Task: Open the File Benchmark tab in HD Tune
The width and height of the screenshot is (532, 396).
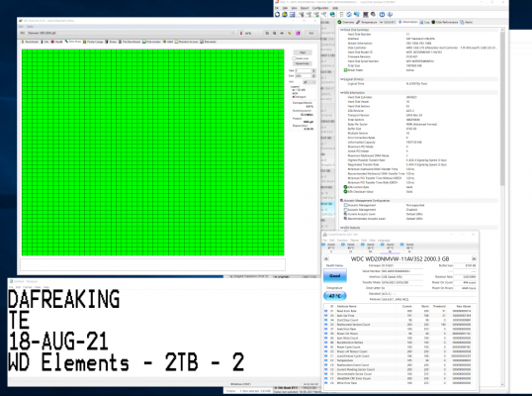Action: pyautogui.click(x=130, y=42)
